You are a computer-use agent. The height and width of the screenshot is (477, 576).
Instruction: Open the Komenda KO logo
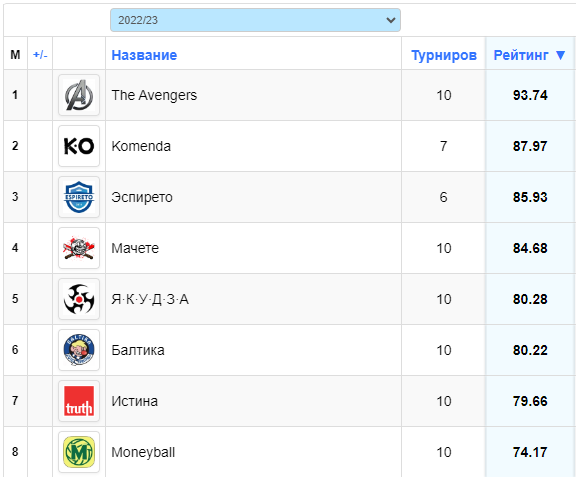tap(79, 146)
